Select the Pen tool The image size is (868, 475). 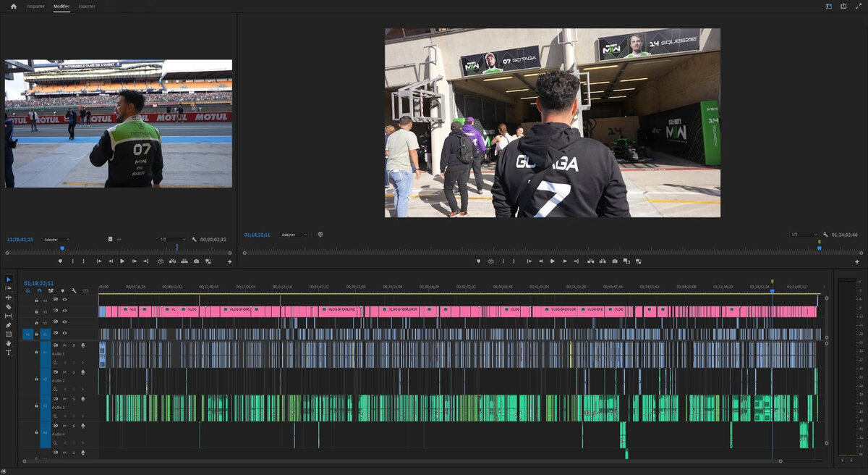(9, 325)
